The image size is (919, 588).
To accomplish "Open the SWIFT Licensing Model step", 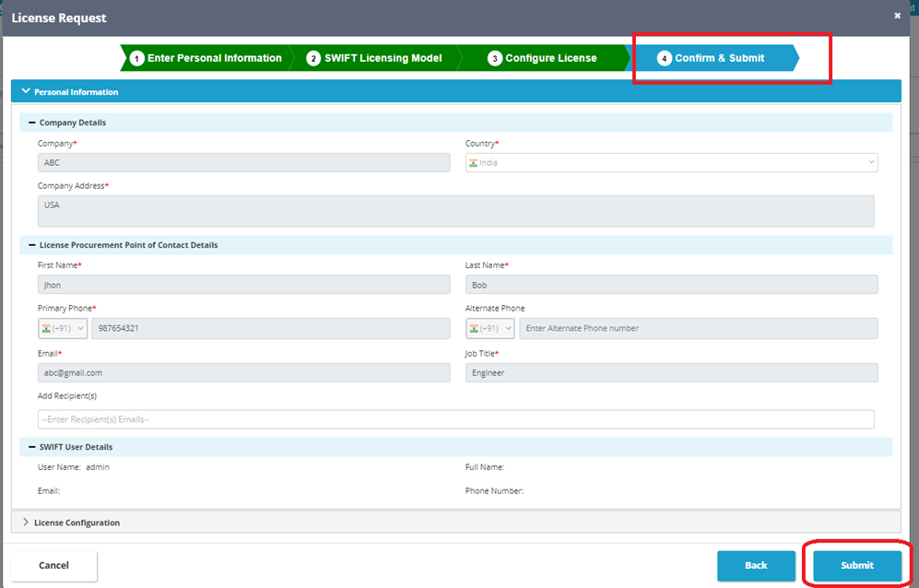I will click(x=374, y=58).
